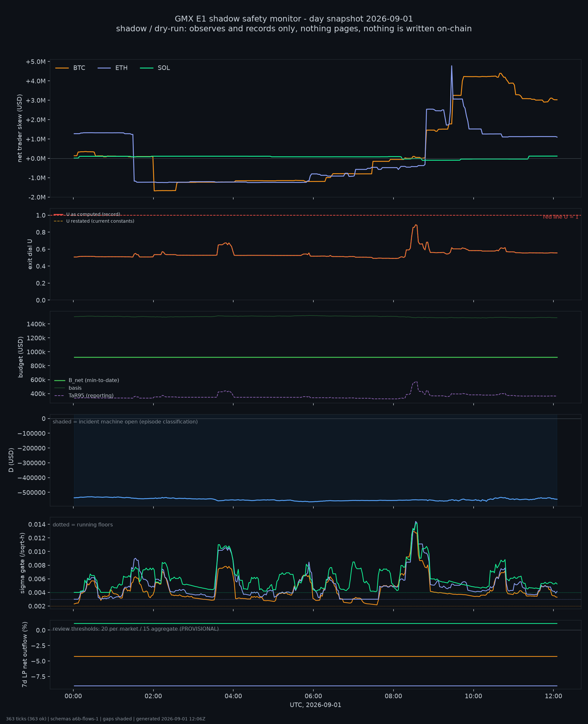Image resolution: width=588 pixels, height=724 pixels.
Task: Click the +3.0M tick label
Action: coord(36,100)
